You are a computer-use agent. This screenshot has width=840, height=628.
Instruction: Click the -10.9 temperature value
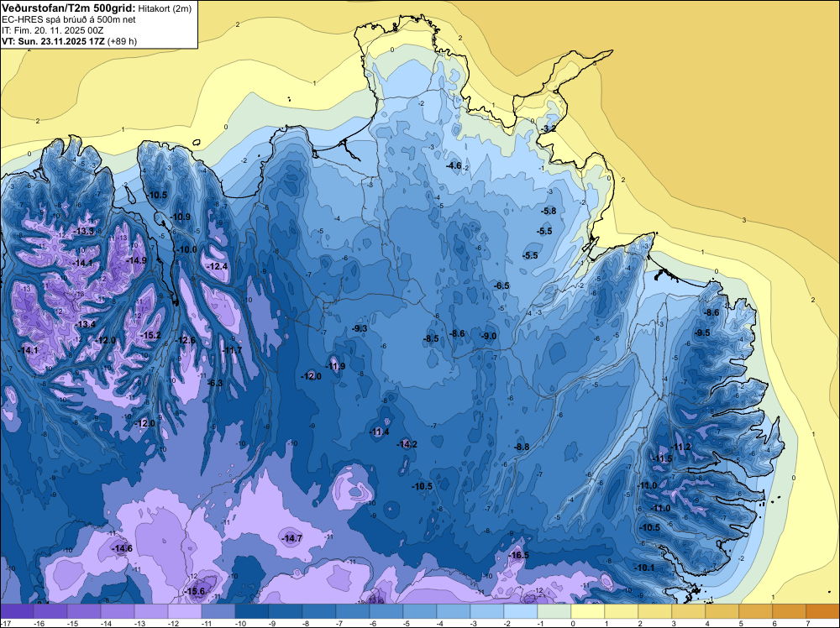click(x=181, y=217)
